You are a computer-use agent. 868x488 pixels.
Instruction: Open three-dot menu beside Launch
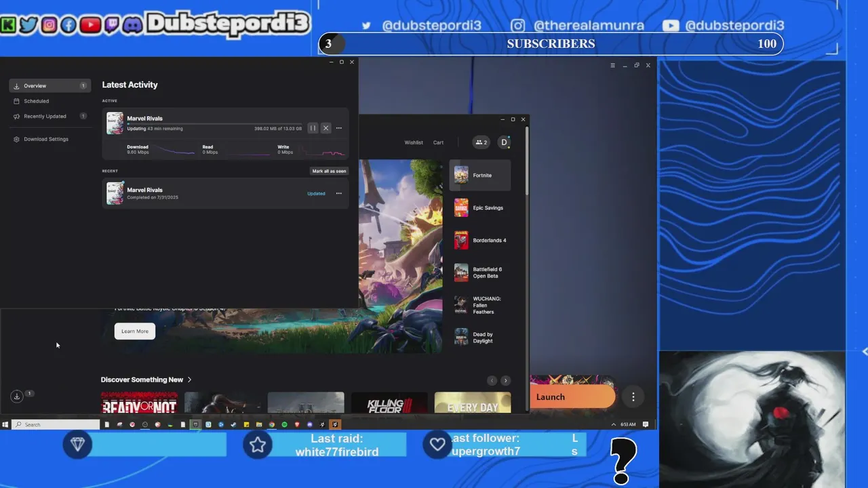[633, 397]
